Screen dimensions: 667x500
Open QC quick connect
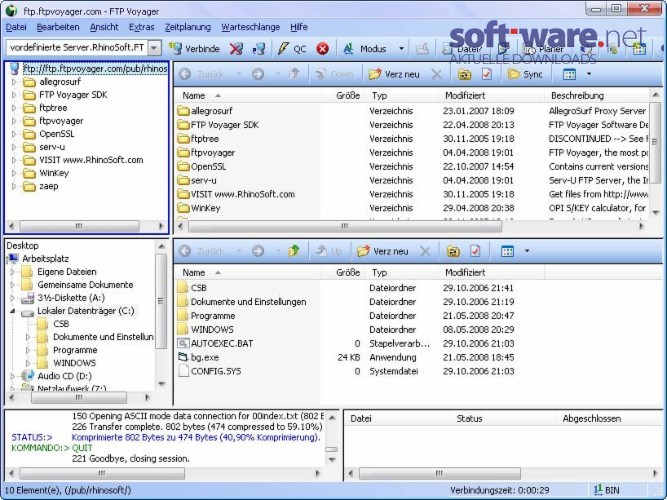292,49
